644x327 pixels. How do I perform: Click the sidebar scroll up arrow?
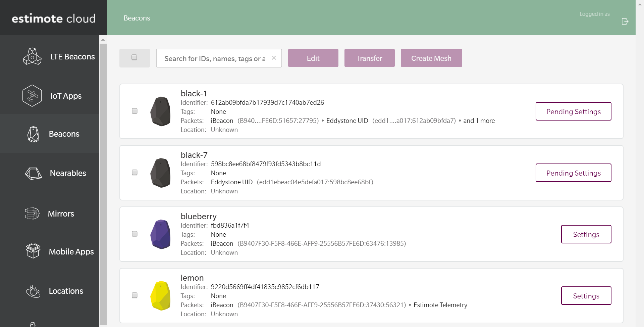coord(103,40)
